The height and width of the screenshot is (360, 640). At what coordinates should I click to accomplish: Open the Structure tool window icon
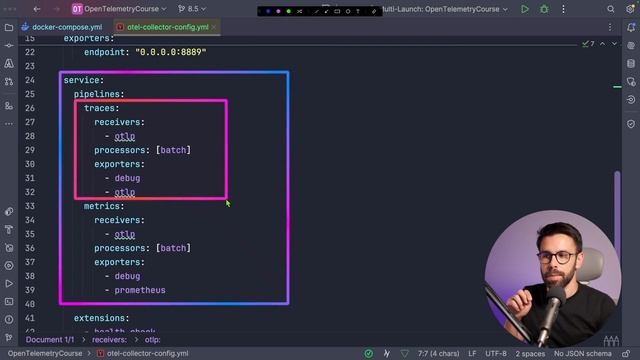click(9, 106)
